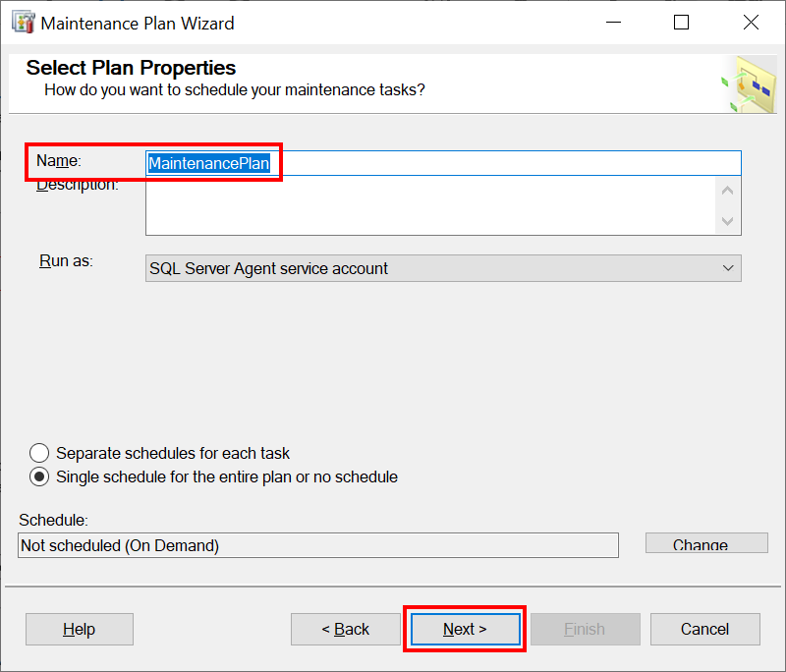
Task: Click the wizard flowchart graphic in header
Action: click(749, 84)
